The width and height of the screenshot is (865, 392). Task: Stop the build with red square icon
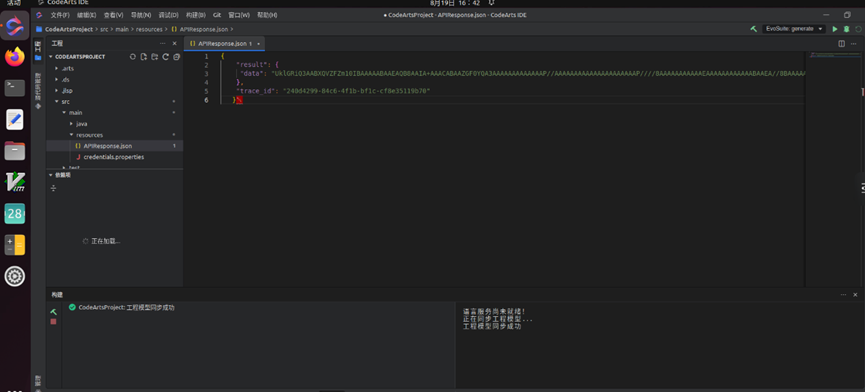click(54, 321)
